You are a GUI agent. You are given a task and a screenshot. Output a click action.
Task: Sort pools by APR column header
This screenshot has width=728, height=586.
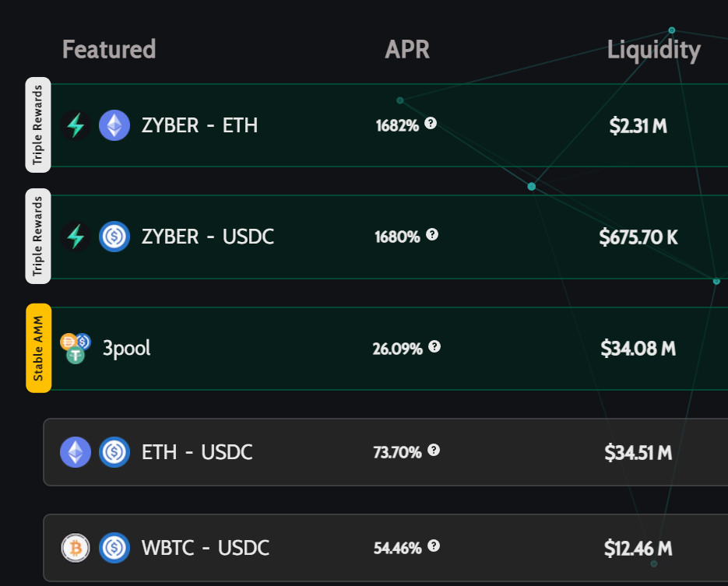407,49
